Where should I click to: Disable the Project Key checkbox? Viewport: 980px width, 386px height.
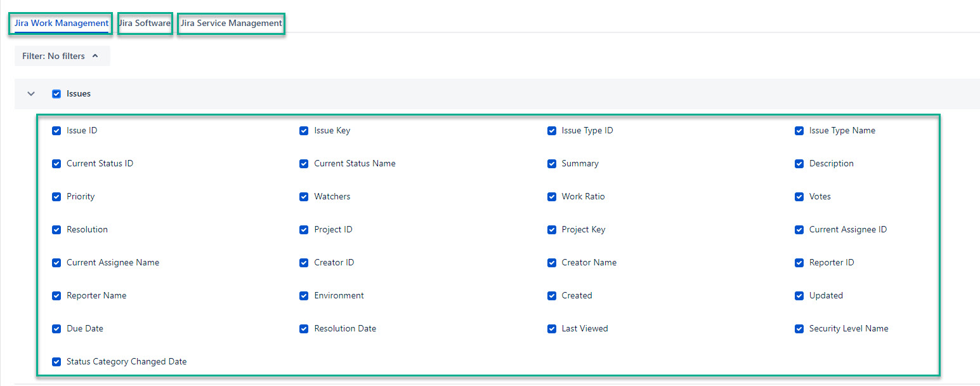[552, 230]
